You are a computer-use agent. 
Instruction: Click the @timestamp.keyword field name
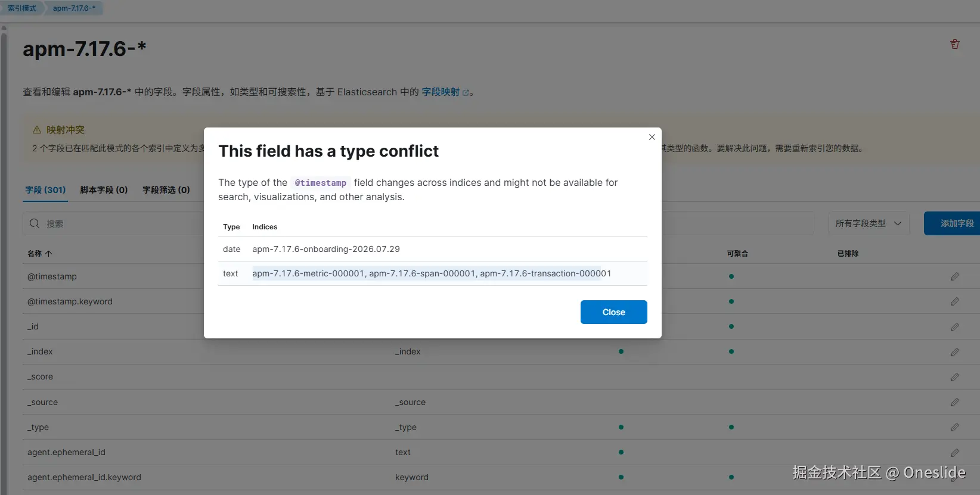tap(70, 301)
